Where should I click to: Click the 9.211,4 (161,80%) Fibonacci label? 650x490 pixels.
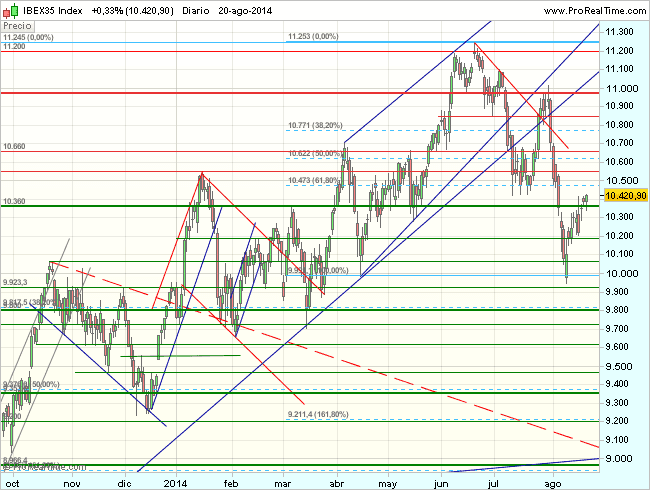(318, 414)
